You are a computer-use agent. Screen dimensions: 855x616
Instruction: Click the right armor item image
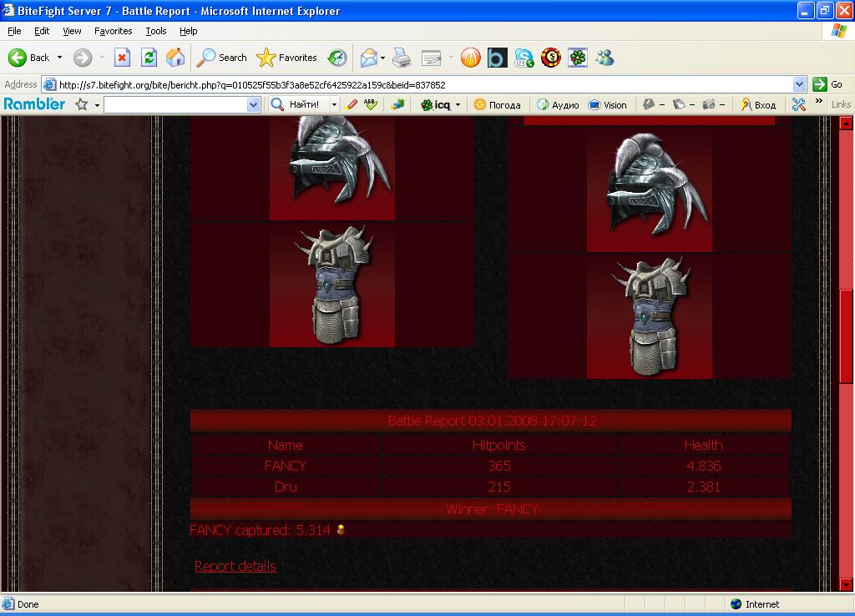tap(649, 316)
